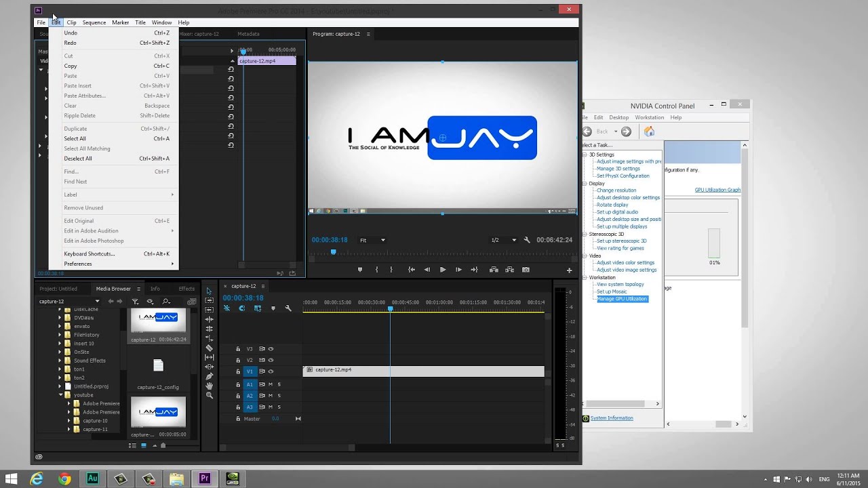Toggle Snap in the timeline
Viewport: 868px width, 488px height.
[x=242, y=308]
